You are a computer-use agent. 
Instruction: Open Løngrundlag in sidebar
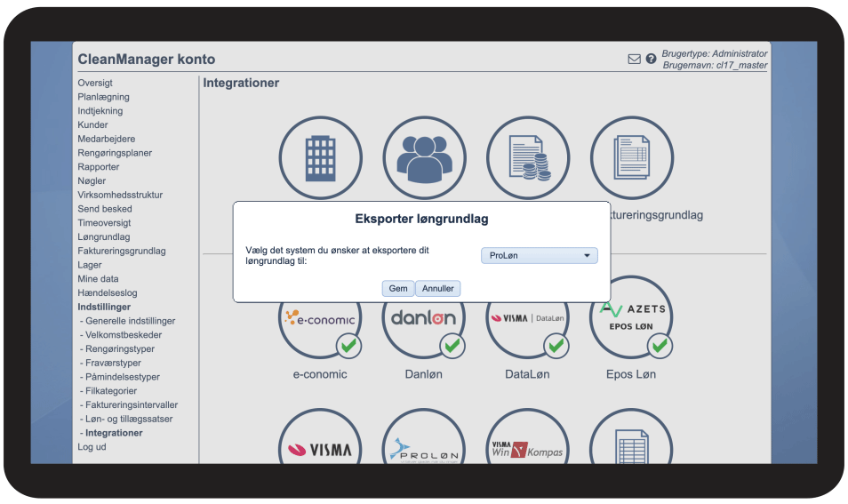103,237
